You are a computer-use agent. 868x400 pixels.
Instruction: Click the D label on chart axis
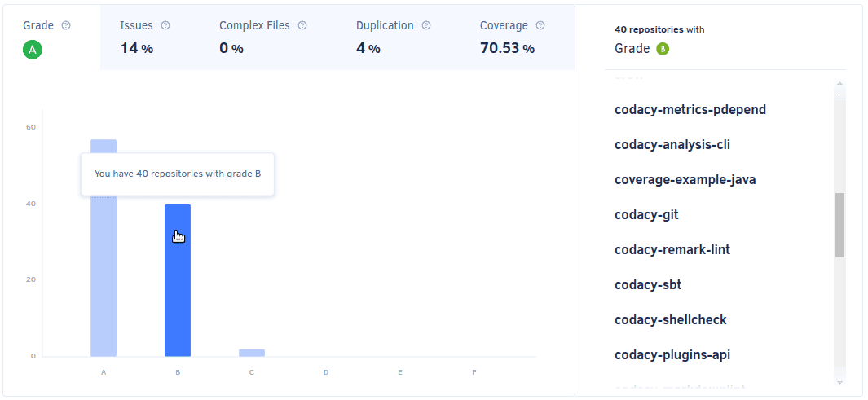tap(326, 372)
